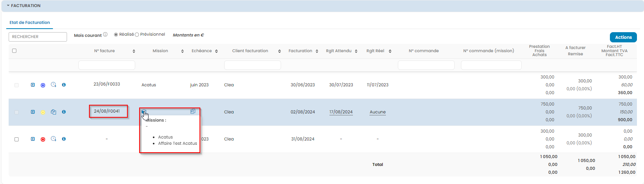Select the Réalisé radio button
The width and height of the screenshot is (644, 184).
pyautogui.click(x=116, y=35)
